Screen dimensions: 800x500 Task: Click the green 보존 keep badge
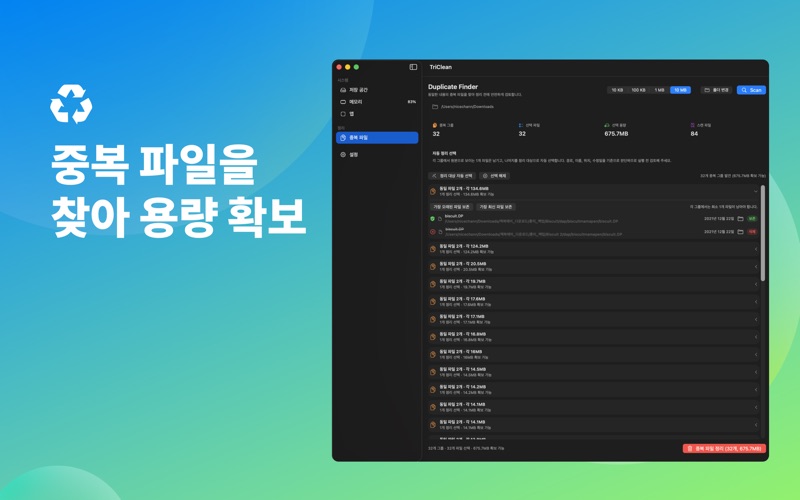[752, 219]
